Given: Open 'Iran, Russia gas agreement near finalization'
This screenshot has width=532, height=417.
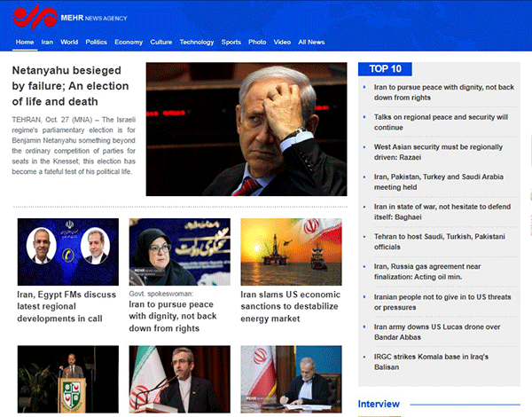Looking at the screenshot, I should (427, 271).
